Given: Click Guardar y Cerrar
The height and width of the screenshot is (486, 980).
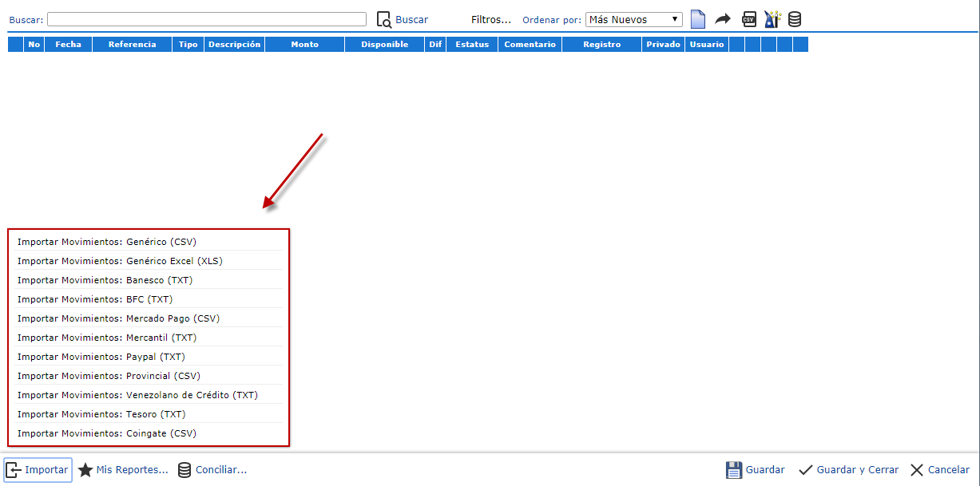Looking at the screenshot, I should [x=848, y=470].
